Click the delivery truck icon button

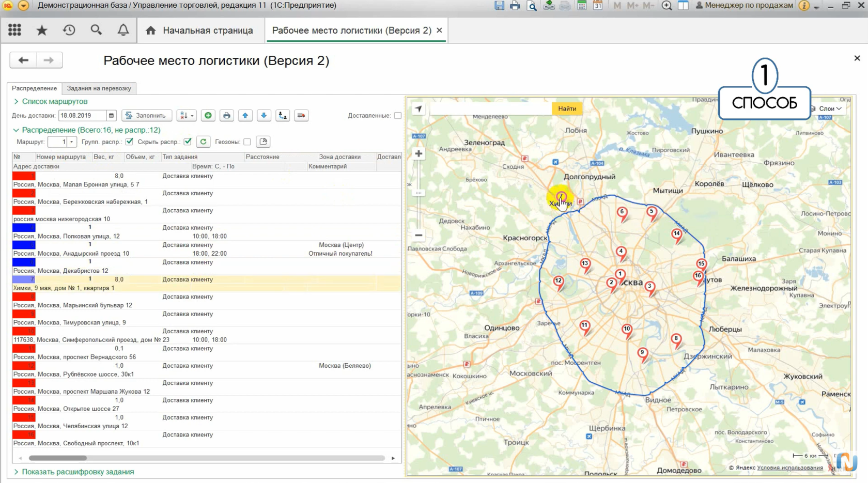click(x=301, y=116)
